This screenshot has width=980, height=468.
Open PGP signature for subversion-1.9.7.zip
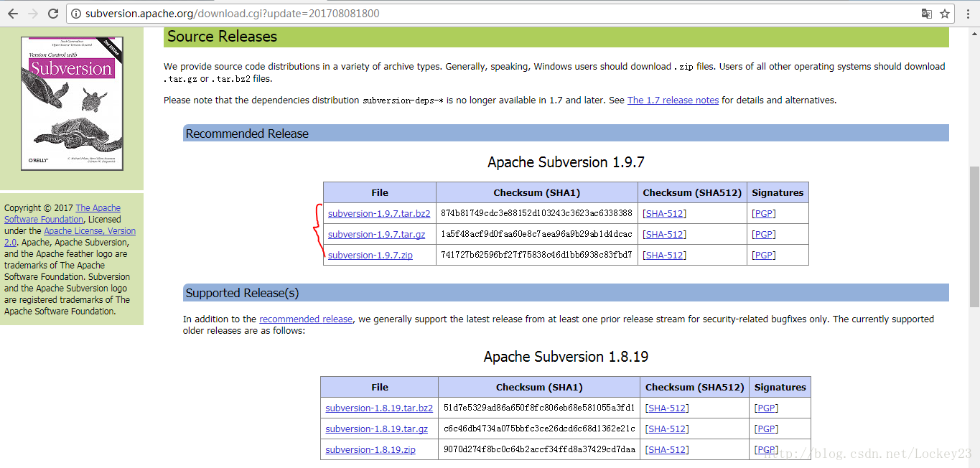(x=763, y=255)
